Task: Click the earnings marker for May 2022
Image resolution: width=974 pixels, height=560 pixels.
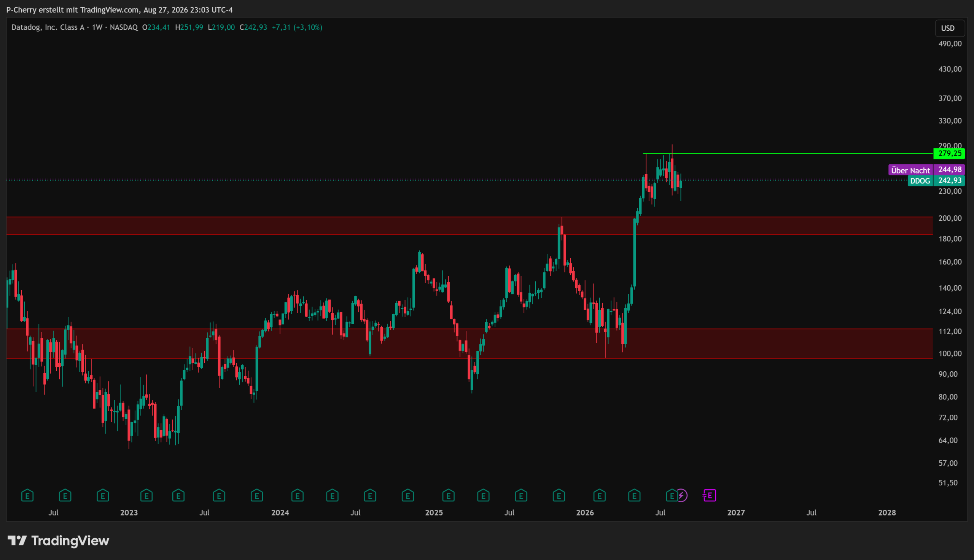Action: pos(27,495)
